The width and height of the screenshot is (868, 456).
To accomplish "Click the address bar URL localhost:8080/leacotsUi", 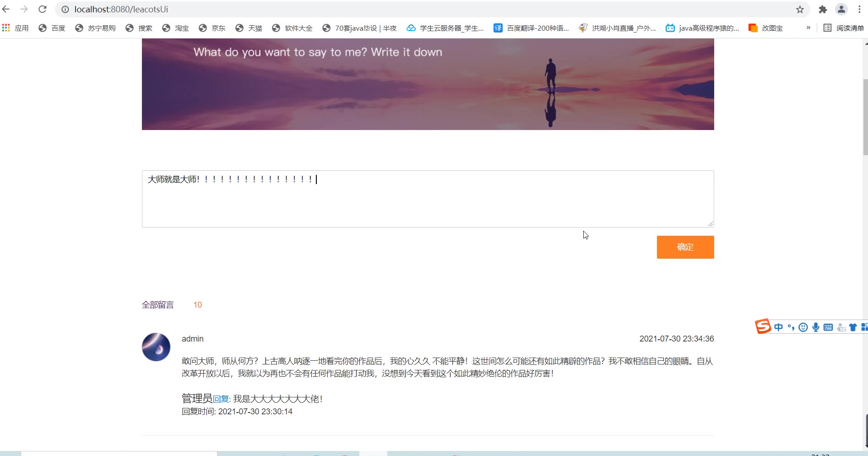I will 121,9.
